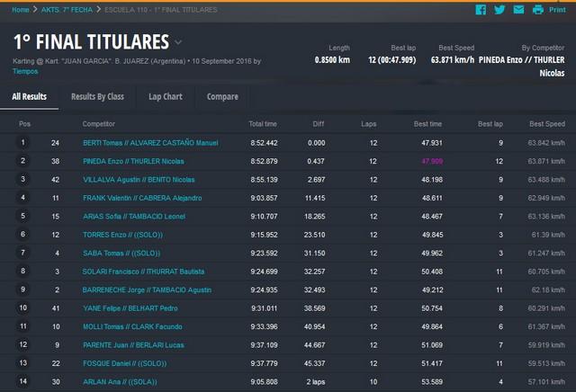Screen dimensions: 576x392
Task: Open PINEDA Enzo // THURLER Nicolas entry
Action: [133, 161]
